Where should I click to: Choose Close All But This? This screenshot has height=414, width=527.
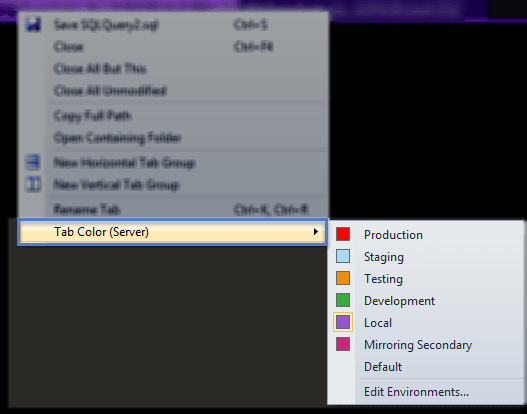tap(100, 69)
